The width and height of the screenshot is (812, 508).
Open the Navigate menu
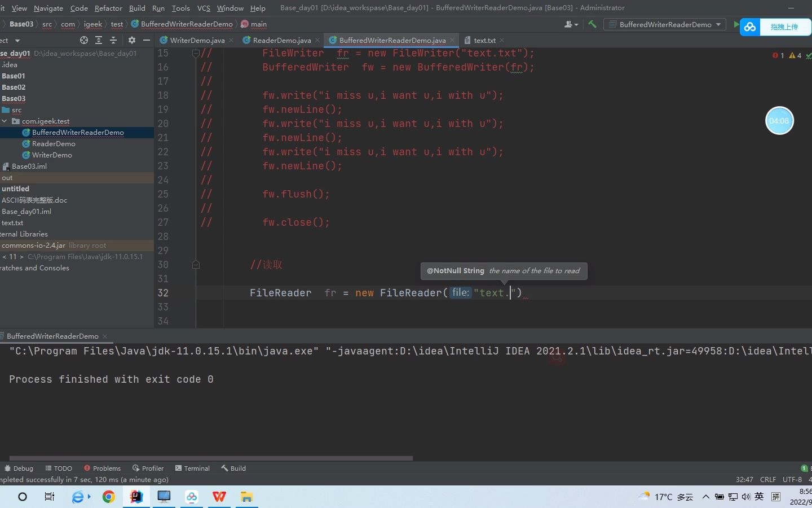[48, 8]
